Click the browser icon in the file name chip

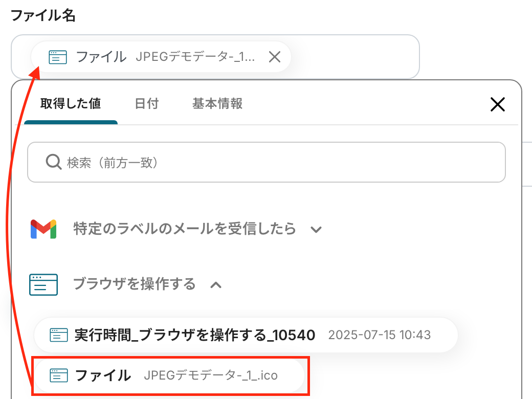[58, 57]
